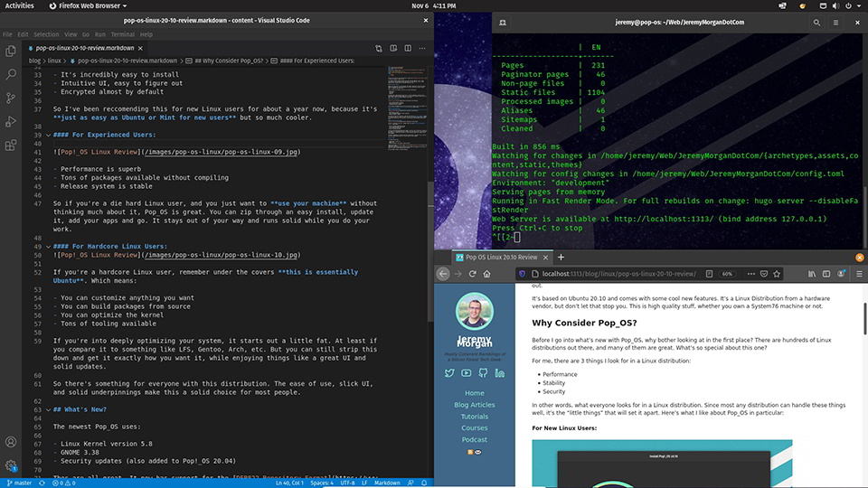Click the VS Code minimap code overview

tap(407, 108)
